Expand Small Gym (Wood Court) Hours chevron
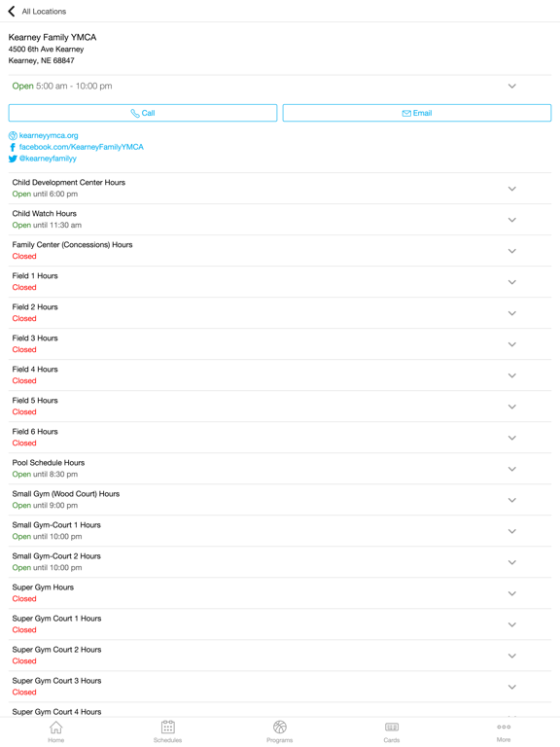 512,500
